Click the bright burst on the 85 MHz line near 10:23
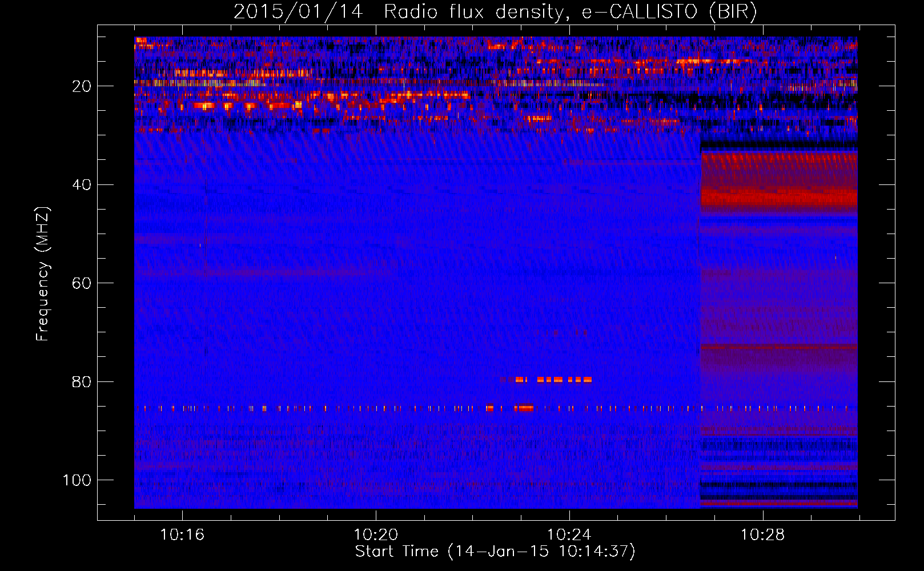This screenshot has height=571, width=924. pyautogui.click(x=523, y=408)
